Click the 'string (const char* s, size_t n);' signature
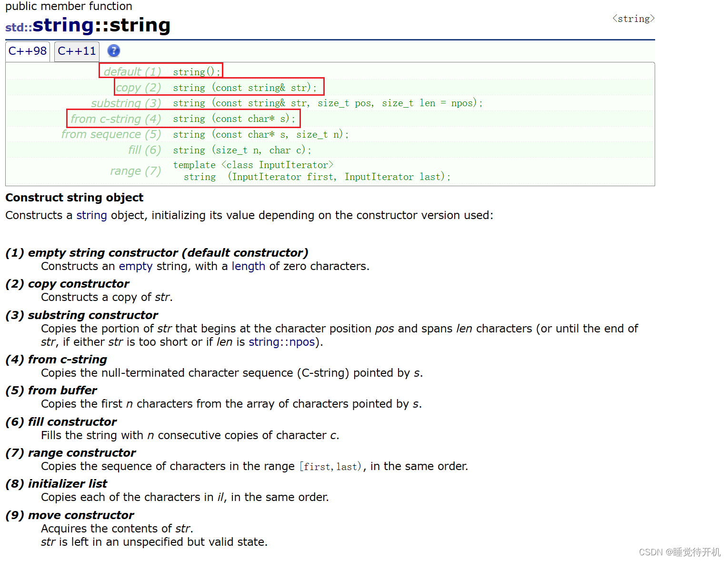 tap(261, 134)
